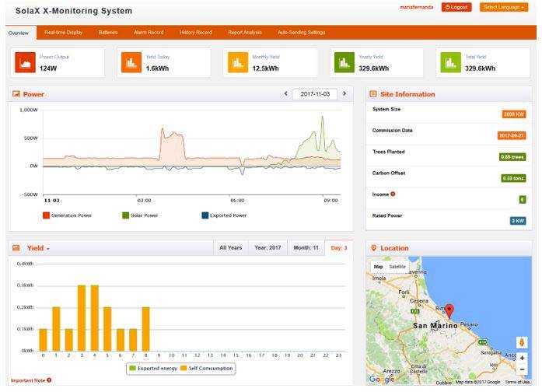Zoom in on the map
The width and height of the screenshot is (542, 392).
point(522,358)
